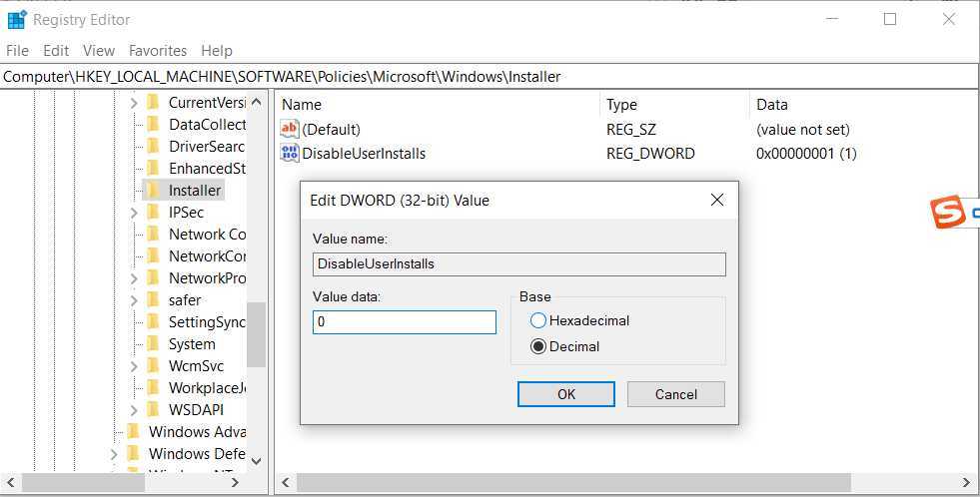Click the SettingSync folder icon
This screenshot has width=980, height=497.
click(x=153, y=321)
